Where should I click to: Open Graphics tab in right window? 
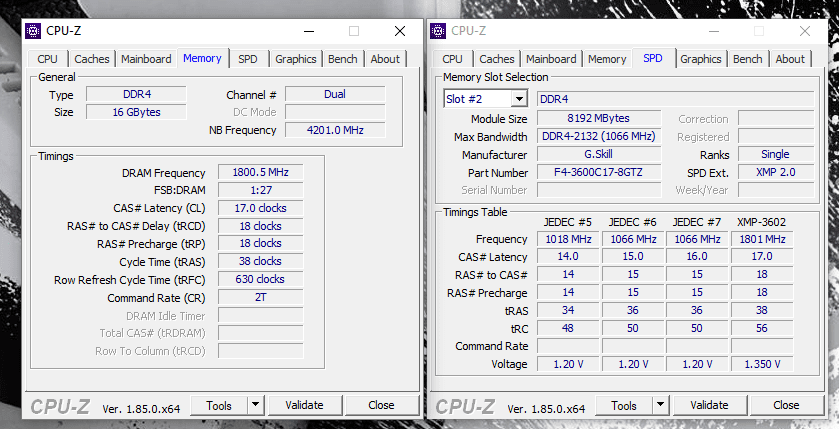701,59
